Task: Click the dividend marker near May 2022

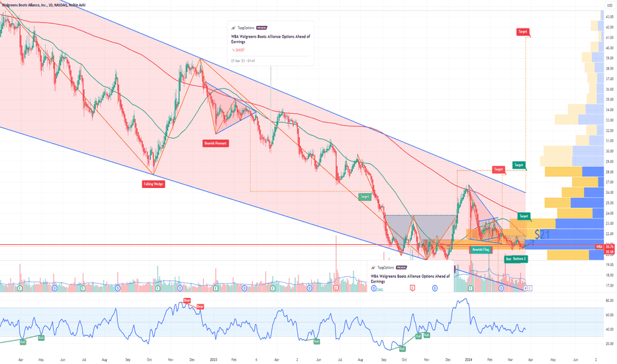Action: (54, 289)
